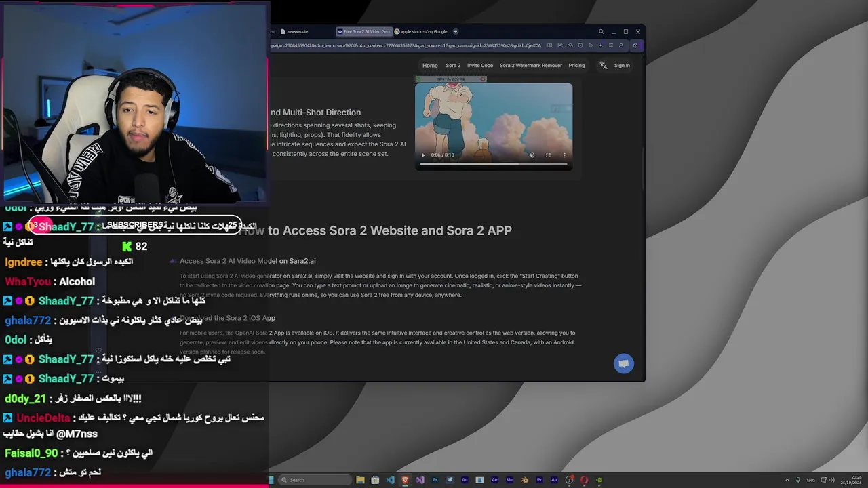Open Photoshop from the taskbar
Viewport: 868px width, 488px height.
(x=435, y=480)
